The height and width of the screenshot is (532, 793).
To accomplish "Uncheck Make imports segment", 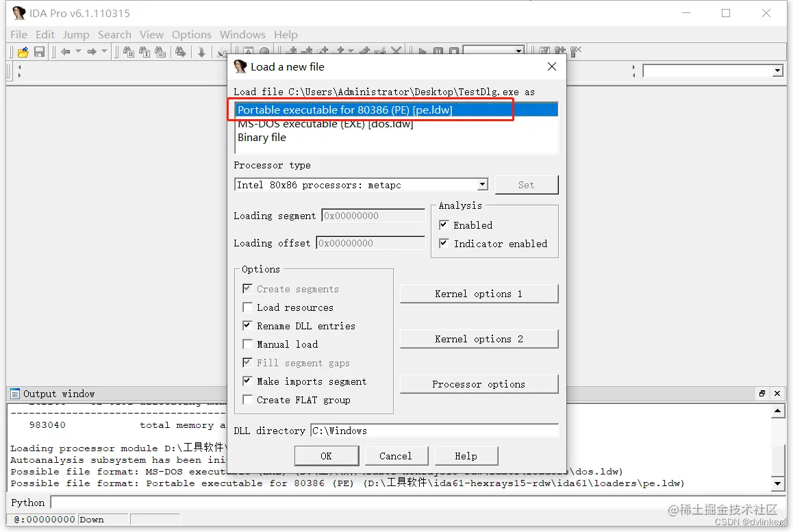I will pyautogui.click(x=247, y=381).
